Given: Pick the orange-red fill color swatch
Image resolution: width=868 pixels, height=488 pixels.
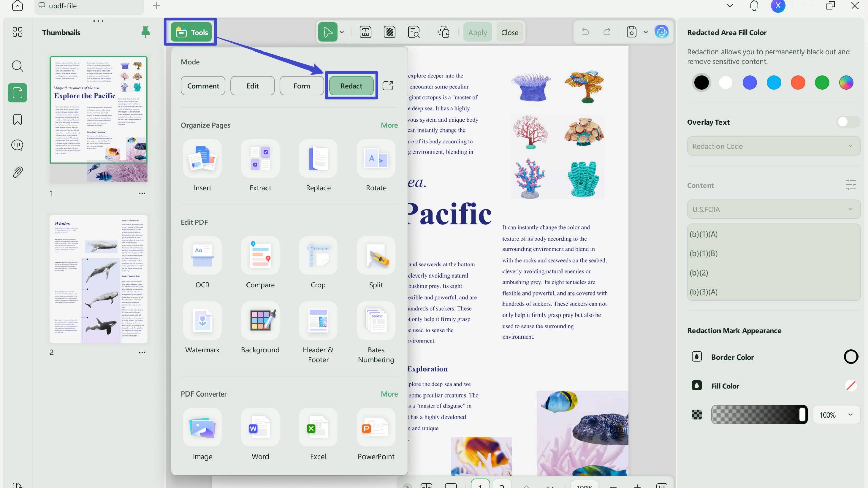Looking at the screenshot, I should click(798, 82).
